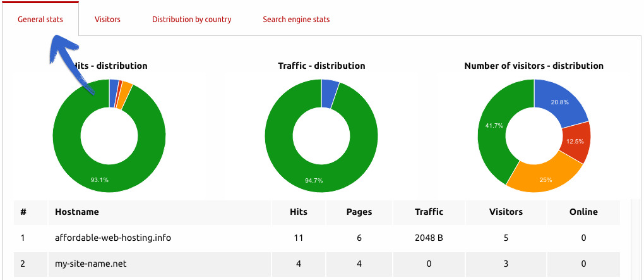
Task: Go to the Search engine stats tab
Action: (x=296, y=20)
